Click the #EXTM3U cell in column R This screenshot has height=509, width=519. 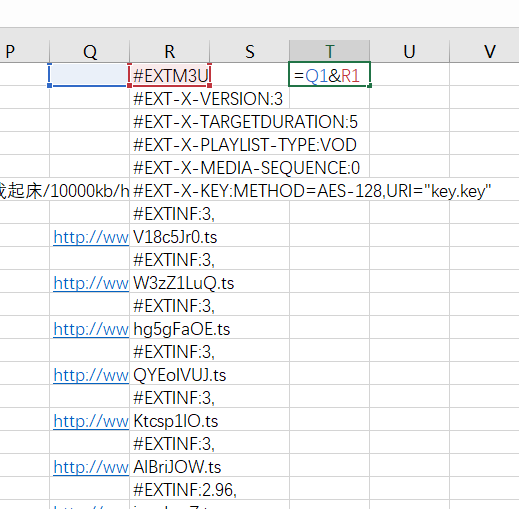[x=170, y=74]
